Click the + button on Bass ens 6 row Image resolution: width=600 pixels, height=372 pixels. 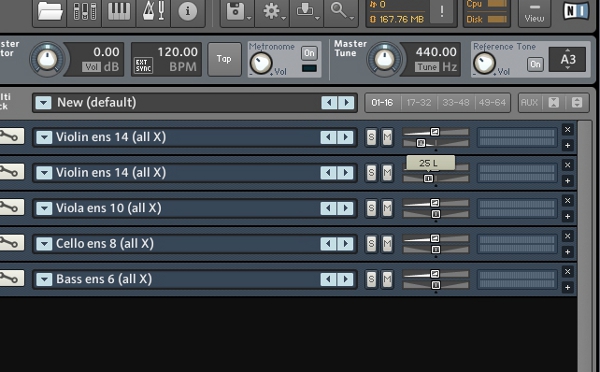pos(567,287)
